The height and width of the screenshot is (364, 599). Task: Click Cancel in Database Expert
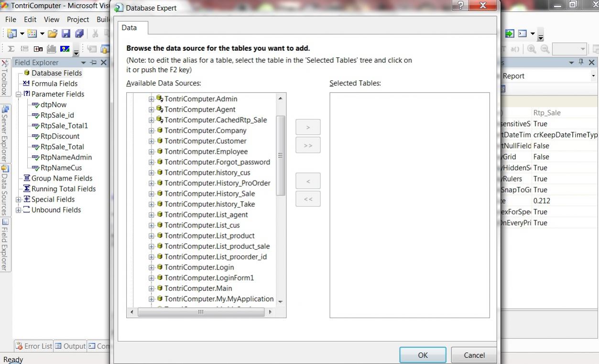474,355
